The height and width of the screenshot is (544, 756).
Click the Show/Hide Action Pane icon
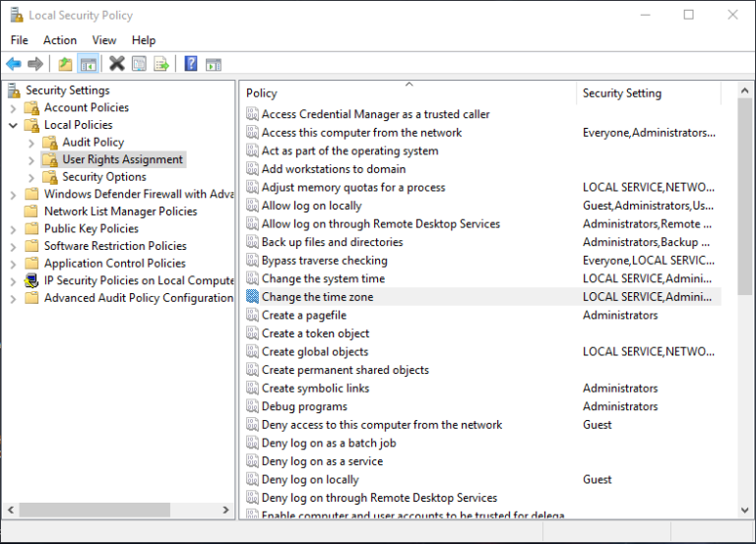tap(214, 64)
